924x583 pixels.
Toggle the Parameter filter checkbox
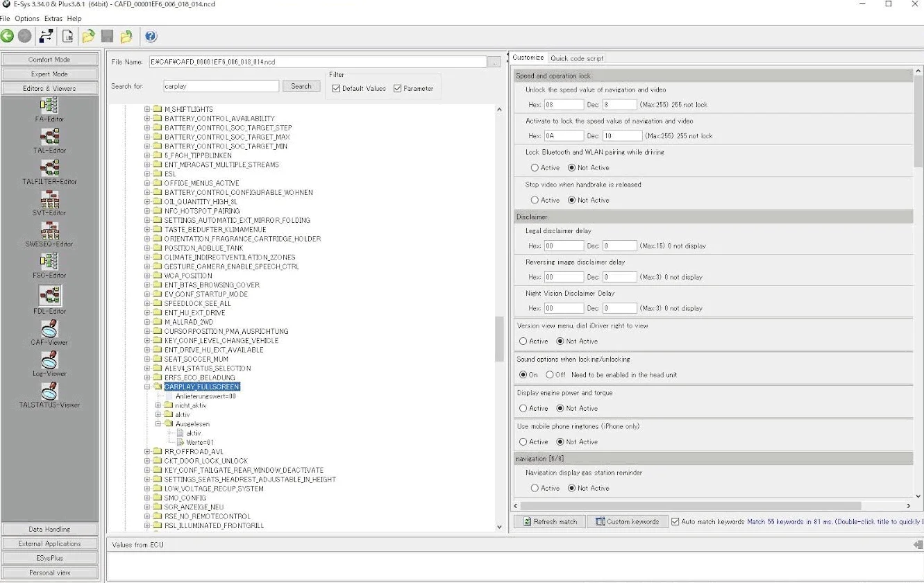pyautogui.click(x=397, y=88)
